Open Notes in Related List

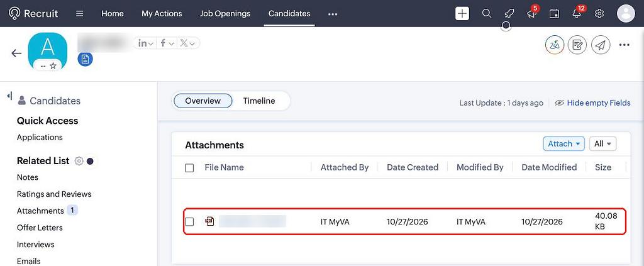tap(28, 177)
